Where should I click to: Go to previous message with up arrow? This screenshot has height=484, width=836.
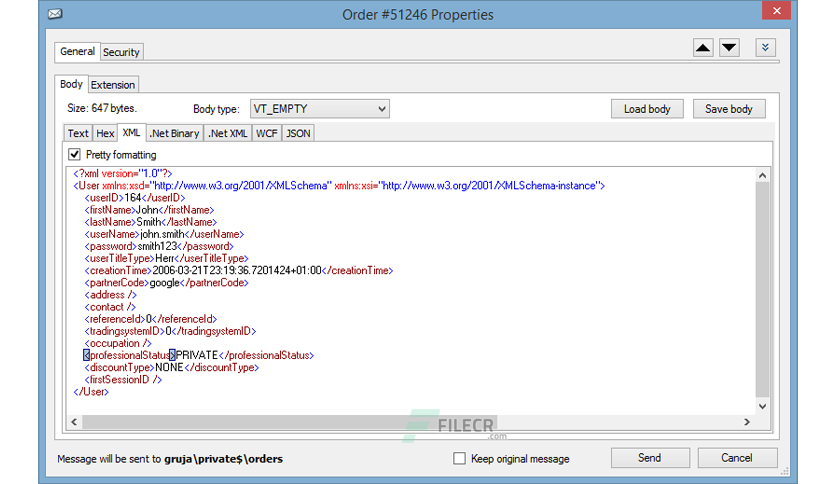tap(703, 48)
